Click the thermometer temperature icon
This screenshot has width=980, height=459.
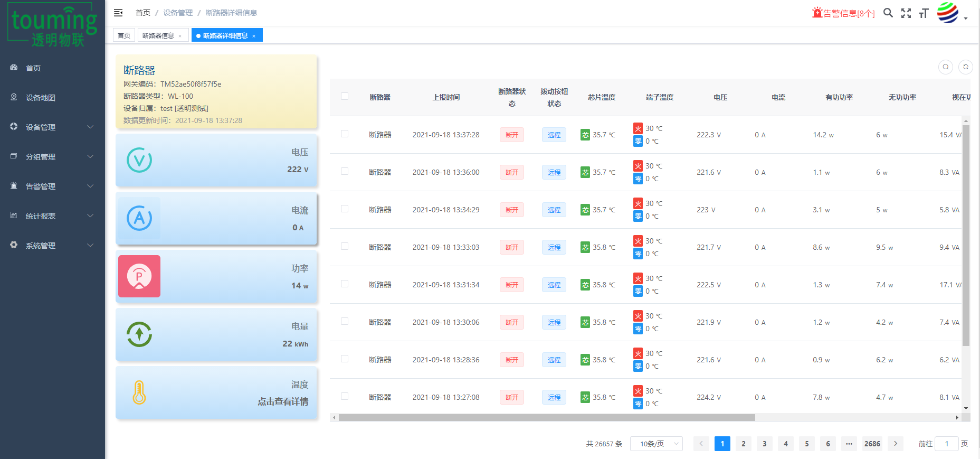139,392
